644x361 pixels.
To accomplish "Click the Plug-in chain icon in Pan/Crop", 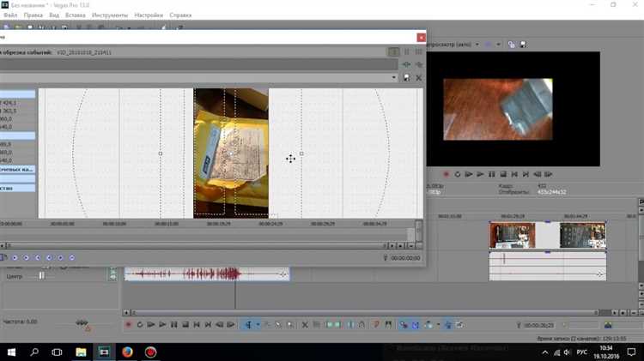I will 406,64.
